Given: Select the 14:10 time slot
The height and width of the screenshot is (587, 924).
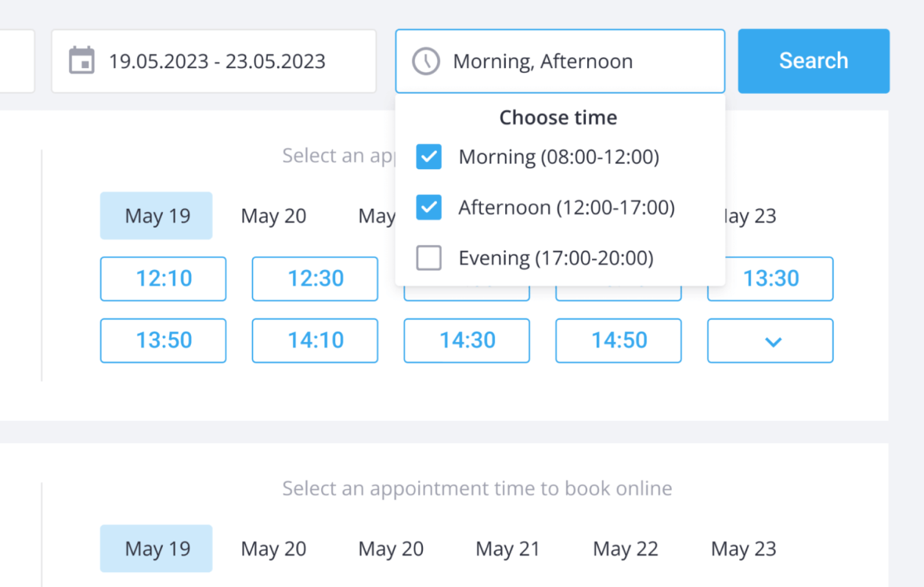Looking at the screenshot, I should click(315, 341).
